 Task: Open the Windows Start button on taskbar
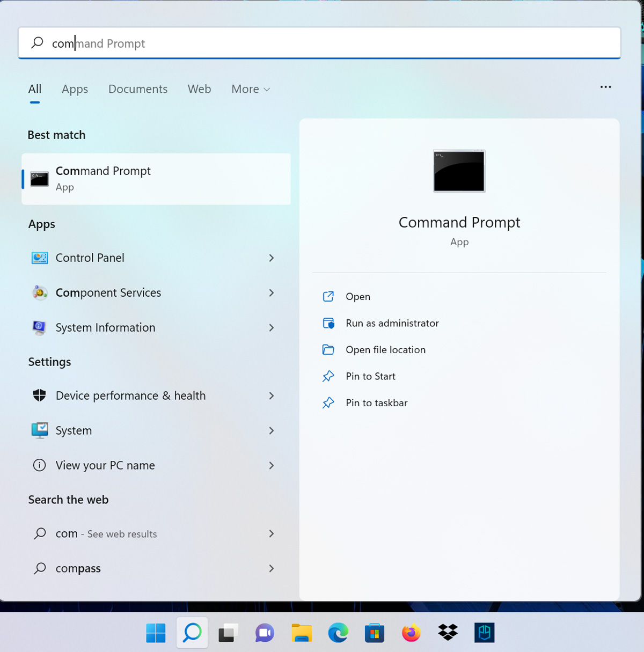156,633
